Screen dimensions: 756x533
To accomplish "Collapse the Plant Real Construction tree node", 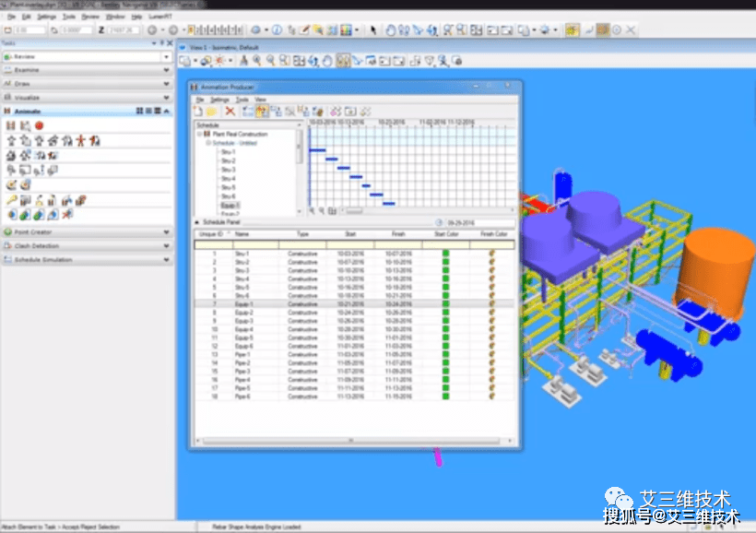I will pos(198,135).
